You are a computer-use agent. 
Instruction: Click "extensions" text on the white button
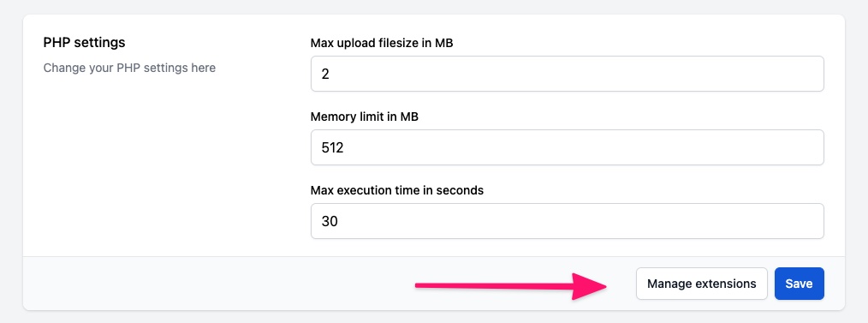pos(725,284)
